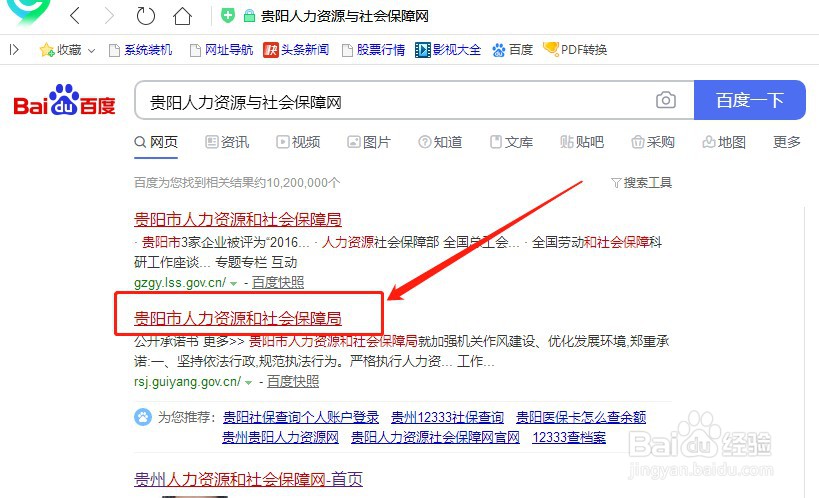Screen dimensions: 819x498
Task: Open the PDF转换 bookmark
Action: pos(575,50)
